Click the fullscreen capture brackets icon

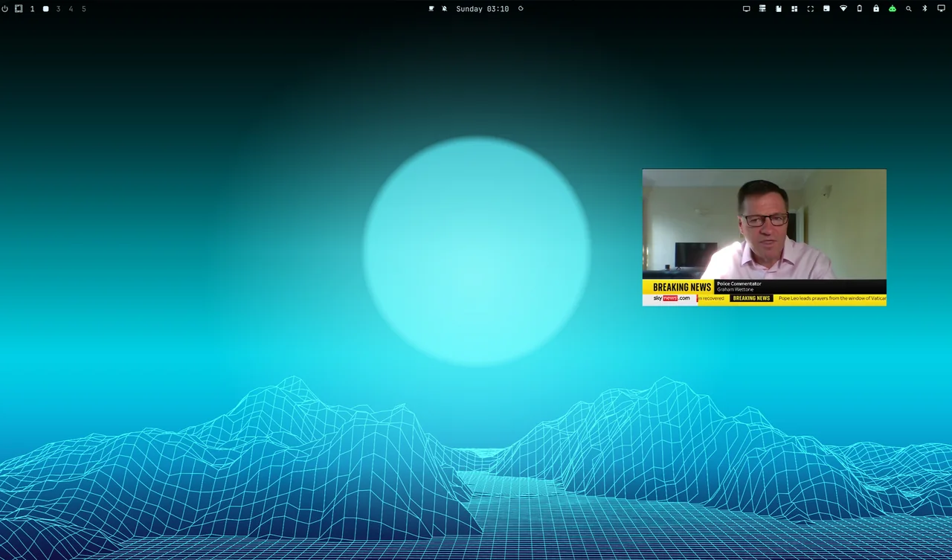pyautogui.click(x=811, y=9)
